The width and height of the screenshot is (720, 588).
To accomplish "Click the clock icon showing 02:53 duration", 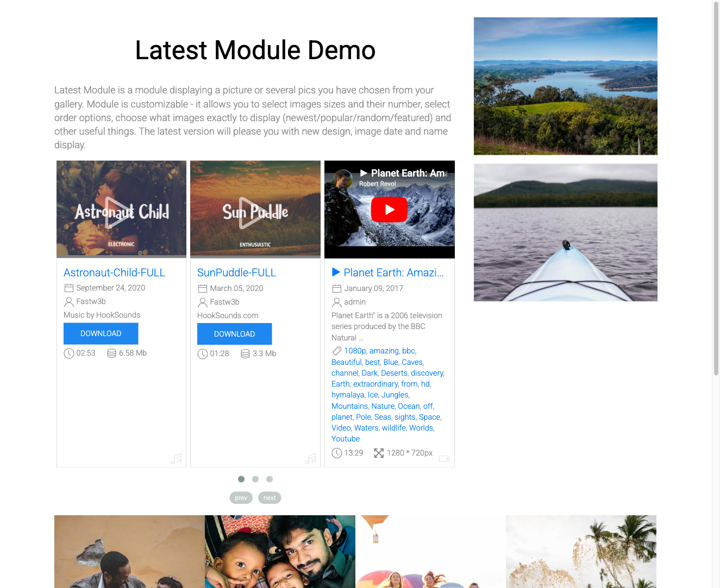I will pos(69,353).
